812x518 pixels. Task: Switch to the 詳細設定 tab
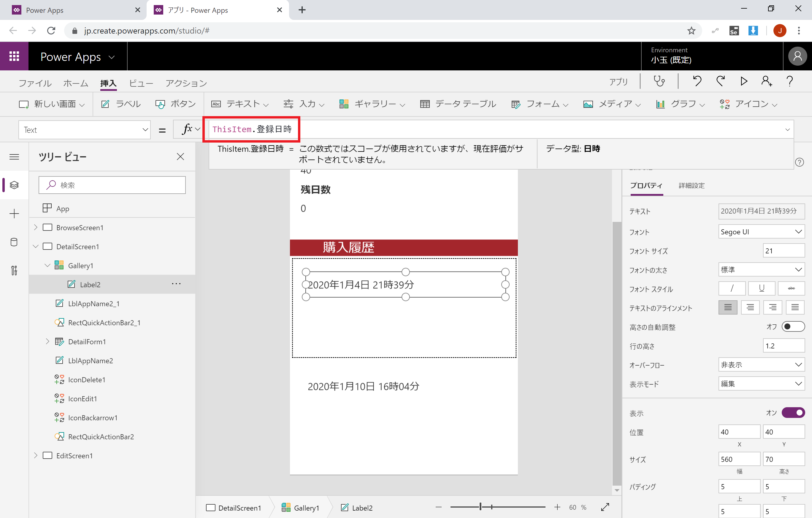point(691,186)
